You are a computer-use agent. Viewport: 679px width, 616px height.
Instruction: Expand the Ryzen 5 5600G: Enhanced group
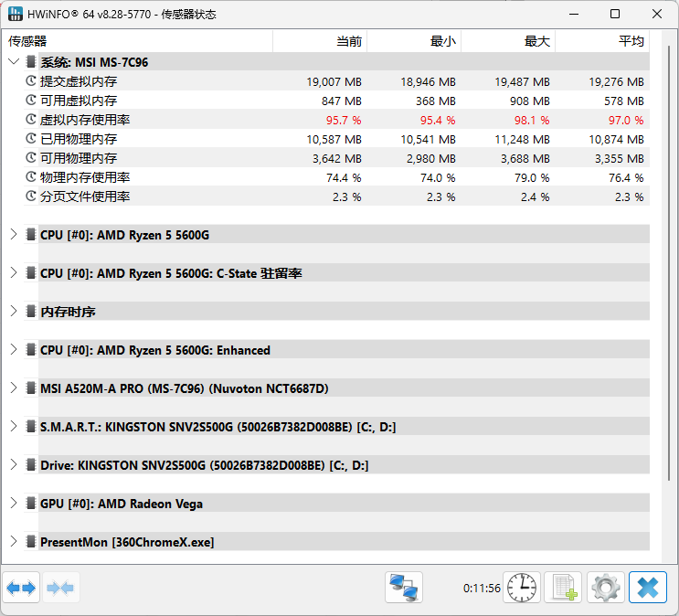[x=14, y=350]
